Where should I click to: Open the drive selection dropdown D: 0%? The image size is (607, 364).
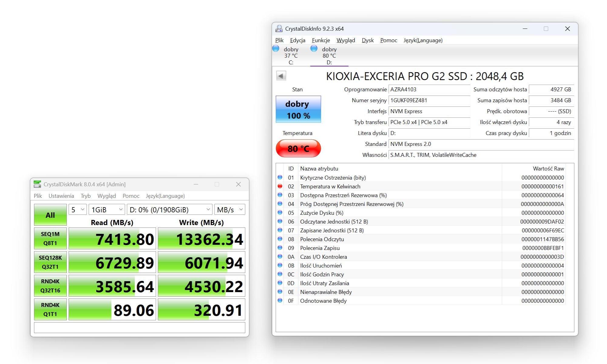(x=170, y=210)
